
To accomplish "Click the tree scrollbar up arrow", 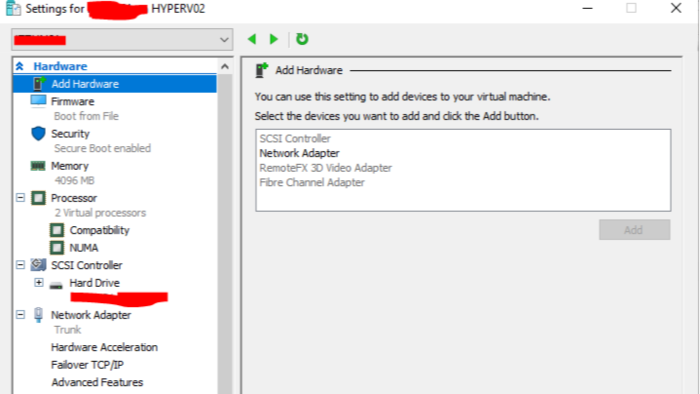I will 225,66.
